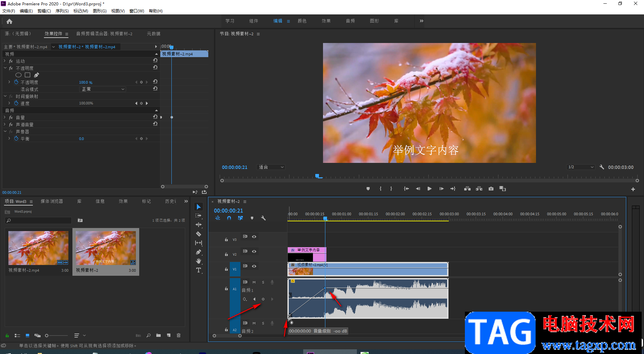This screenshot has height=354, width=644.
Task: Open the blend mode 正常 dropdown
Action: [x=102, y=89]
